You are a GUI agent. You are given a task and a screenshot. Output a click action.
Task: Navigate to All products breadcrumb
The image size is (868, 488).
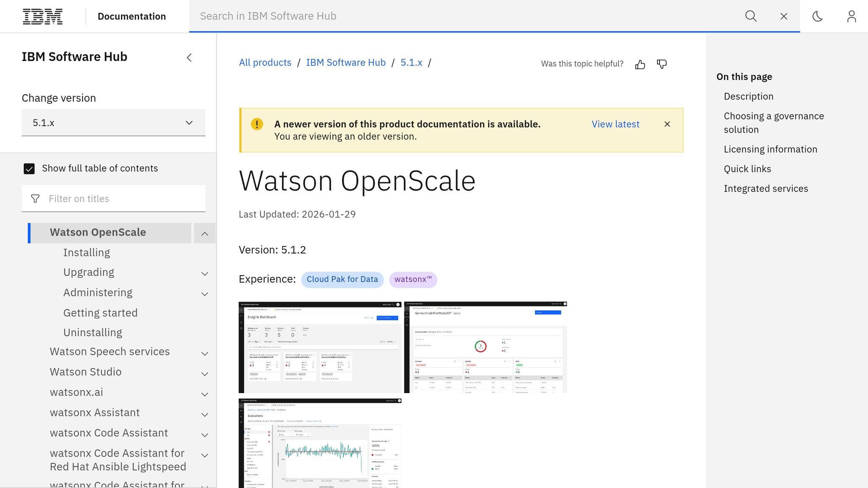[x=265, y=62]
